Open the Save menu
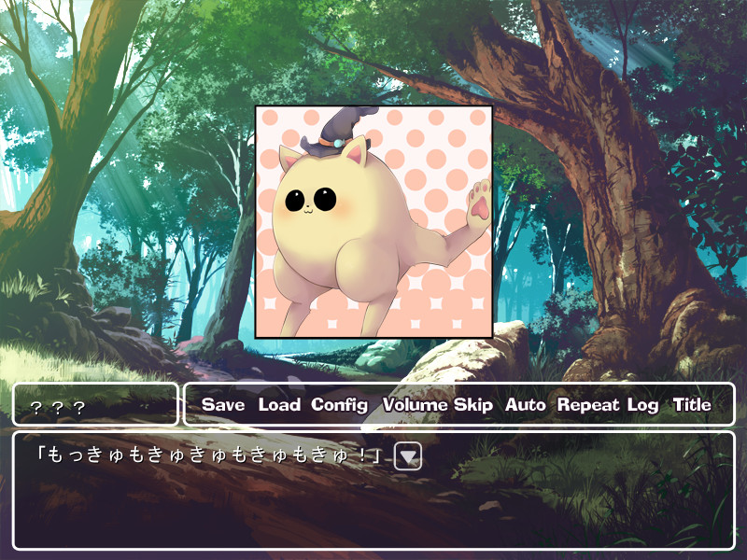 tap(223, 405)
